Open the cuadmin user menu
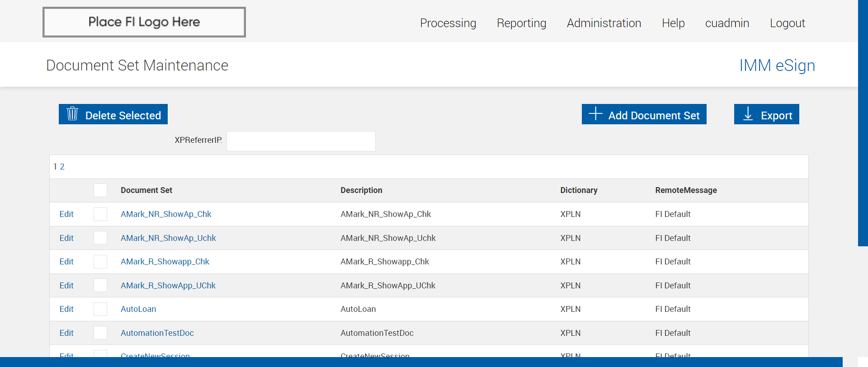Viewport: 868px width, 367px height. 727,23
